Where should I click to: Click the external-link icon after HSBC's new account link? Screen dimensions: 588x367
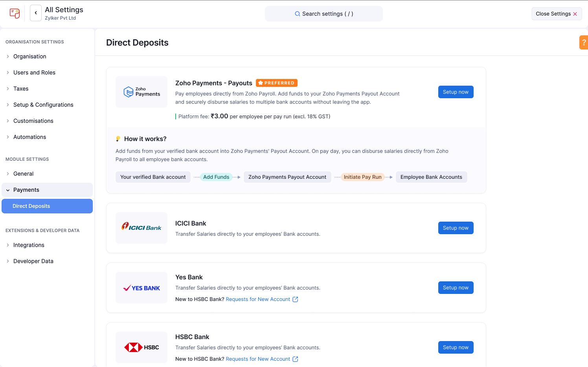pyautogui.click(x=296, y=359)
